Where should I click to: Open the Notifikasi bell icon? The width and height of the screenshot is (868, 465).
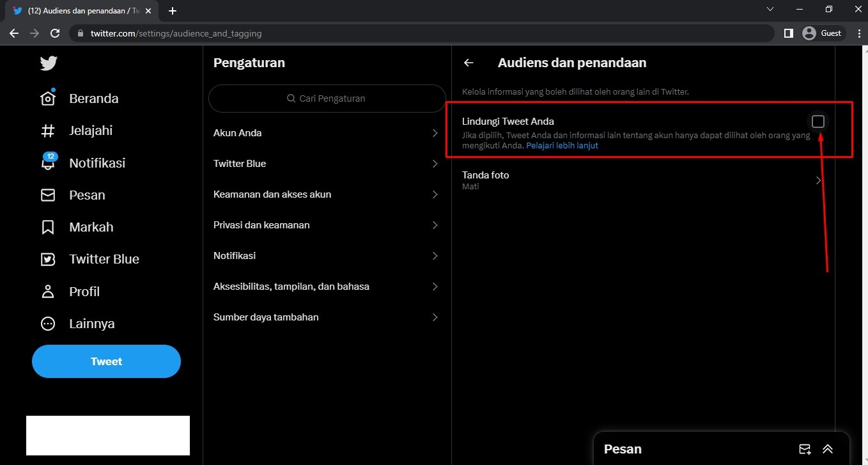48,162
